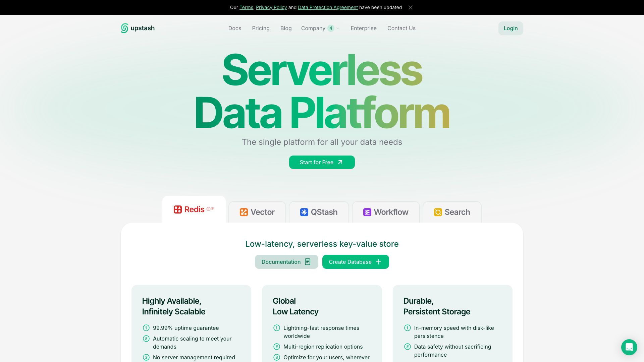Open Blog from the navigation bar
The width and height of the screenshot is (644, 362).
286,28
